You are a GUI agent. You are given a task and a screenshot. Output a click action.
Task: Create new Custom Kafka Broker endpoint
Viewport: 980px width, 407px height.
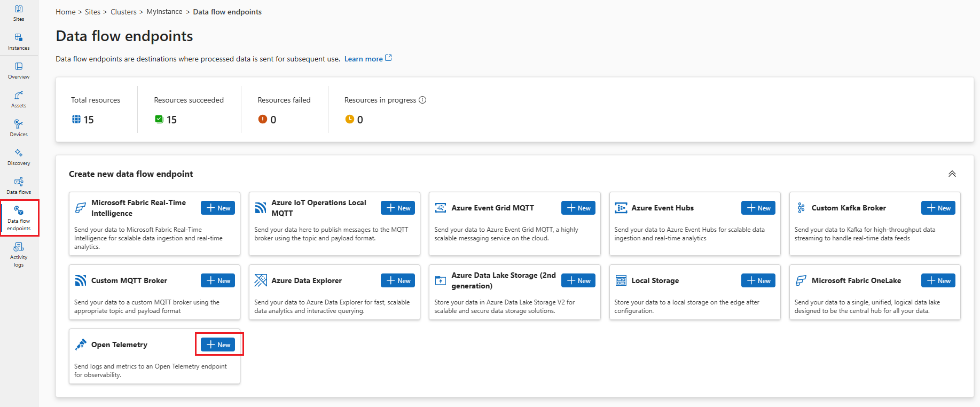[938, 208]
